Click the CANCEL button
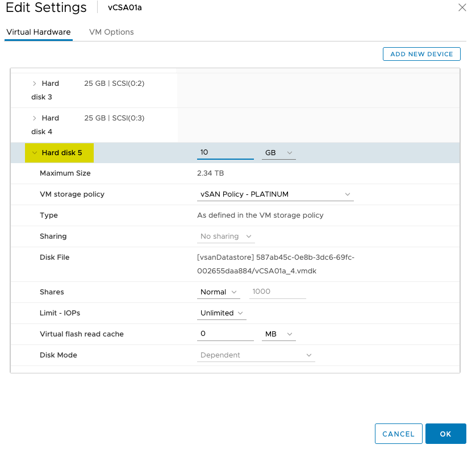 (x=398, y=434)
